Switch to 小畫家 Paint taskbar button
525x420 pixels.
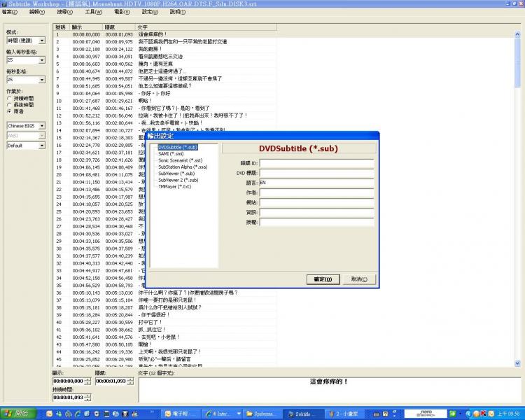(x=345, y=414)
